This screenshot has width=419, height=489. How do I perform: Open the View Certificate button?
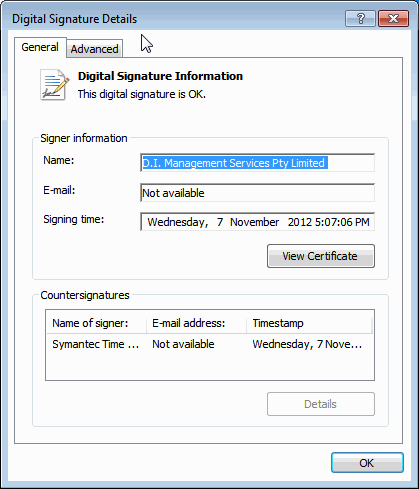point(321,256)
